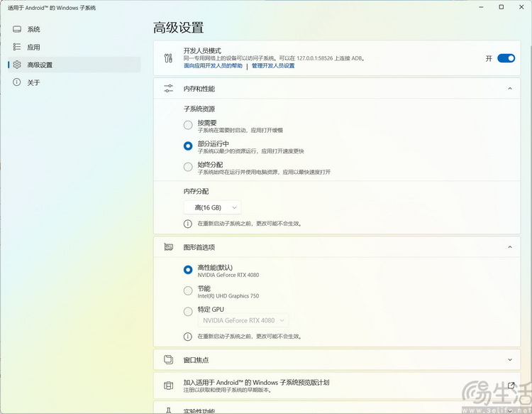532x414 pixels.
Task: Click info icon under 内存分配
Action: (x=188, y=224)
